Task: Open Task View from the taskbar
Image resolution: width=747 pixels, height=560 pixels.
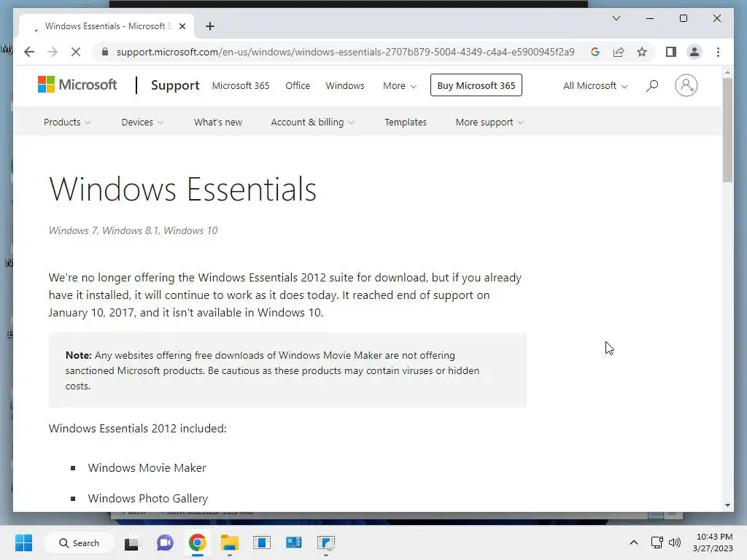Action: click(x=131, y=542)
